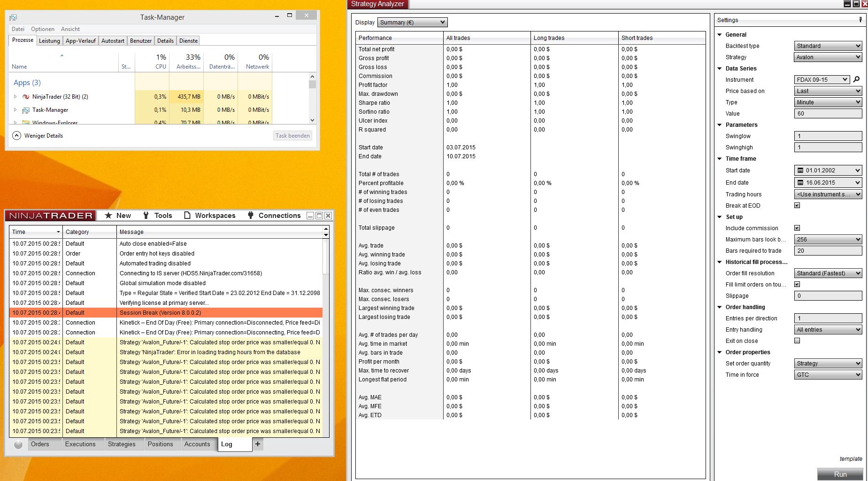Viewport: 868px width, 481px height.
Task: Click the Run button
Action: [840, 474]
